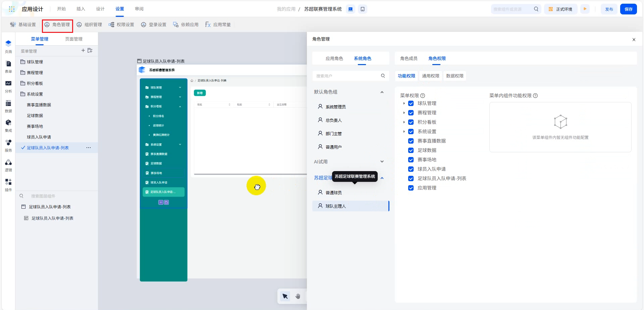Click the green 新增 button in preview

[200, 93]
